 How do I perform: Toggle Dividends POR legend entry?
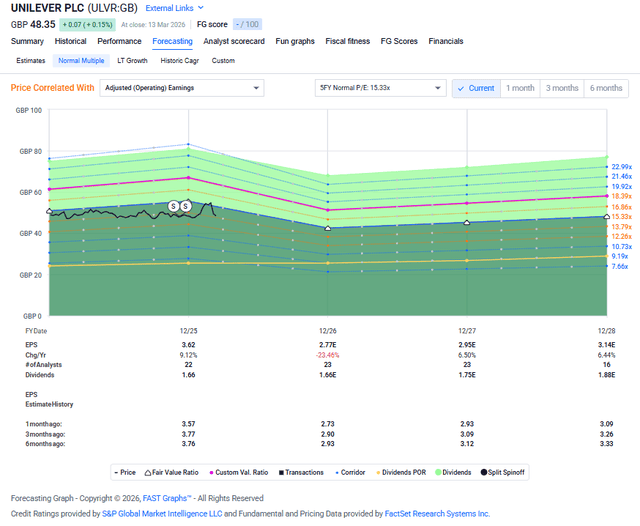[x=401, y=473]
